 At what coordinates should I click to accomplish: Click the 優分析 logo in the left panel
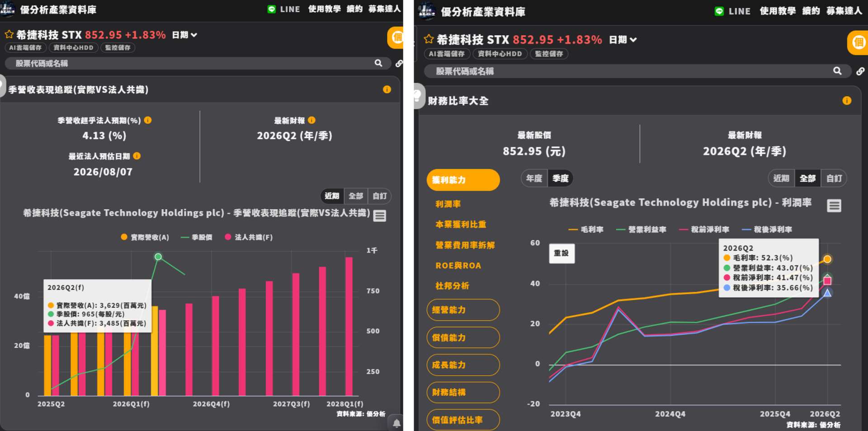(8, 9)
